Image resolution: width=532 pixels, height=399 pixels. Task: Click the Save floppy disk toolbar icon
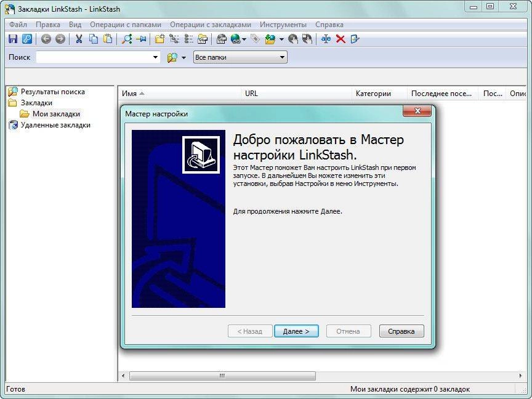tap(13, 39)
